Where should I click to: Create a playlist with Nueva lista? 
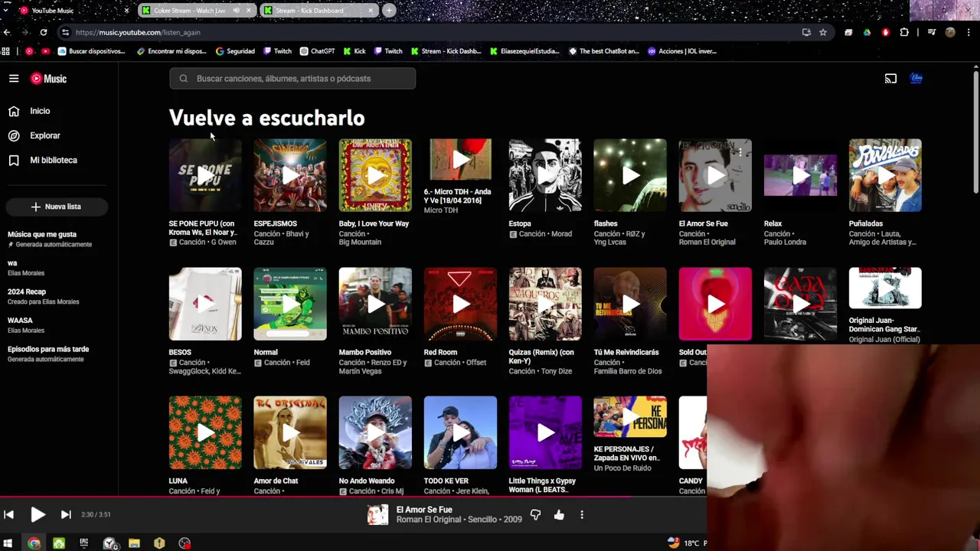tap(57, 207)
